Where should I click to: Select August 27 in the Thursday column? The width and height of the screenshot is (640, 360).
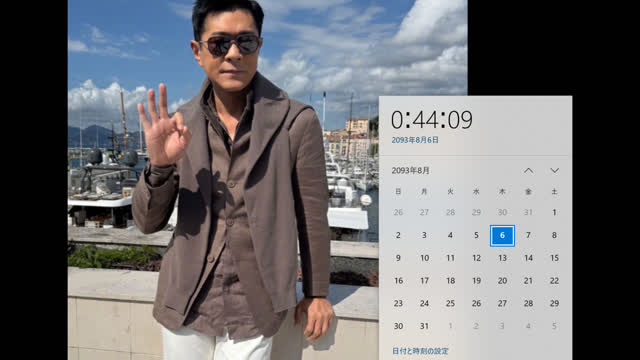[x=502, y=303]
